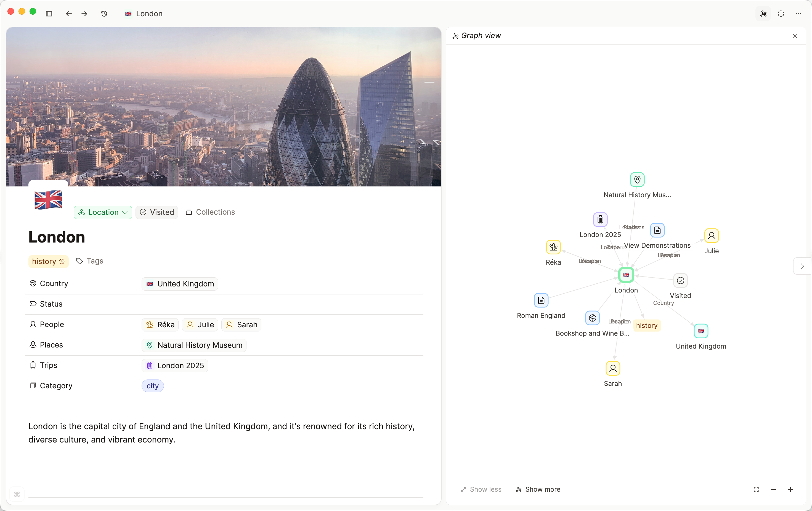Click the empty Status field value
This screenshot has width=812, height=511.
pyautogui.click(x=280, y=304)
